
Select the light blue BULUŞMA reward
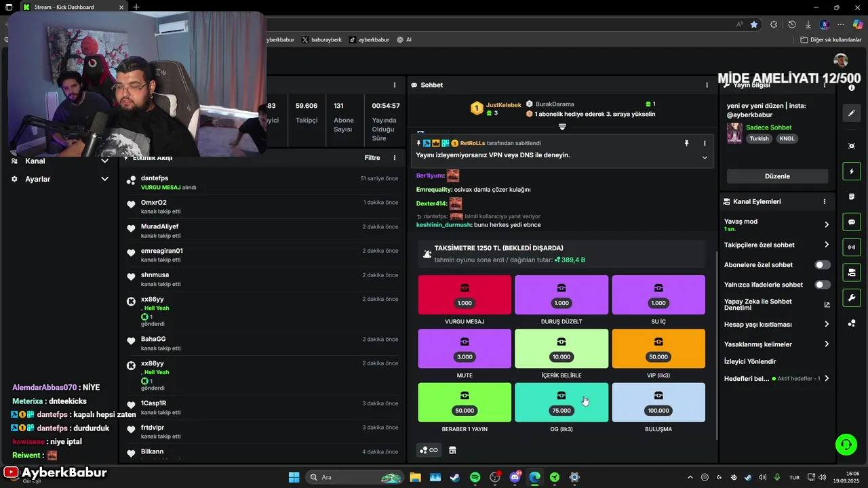tap(658, 402)
